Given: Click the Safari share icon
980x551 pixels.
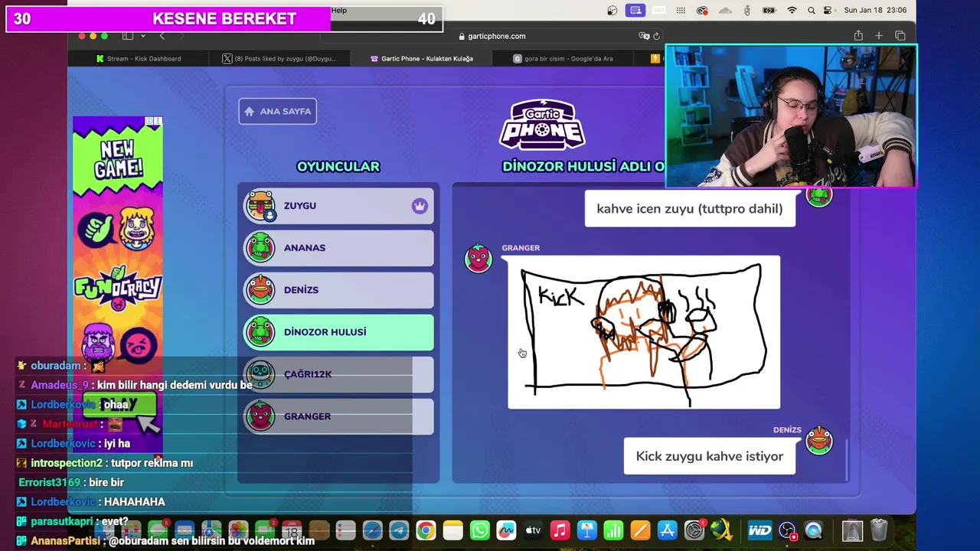Looking at the screenshot, I should [x=858, y=36].
